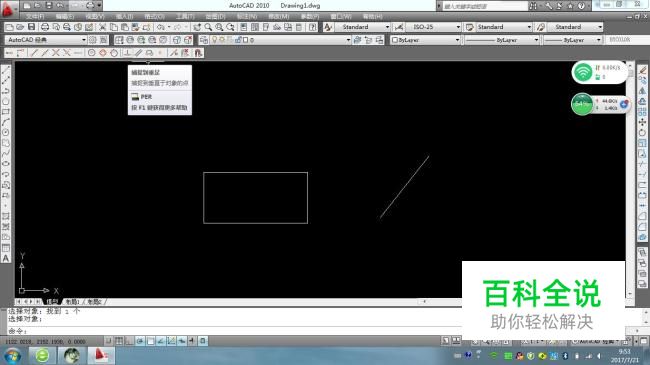Viewport: 650px width, 365px height.
Task: Open the 绘图(D) menu
Action: [215, 16]
